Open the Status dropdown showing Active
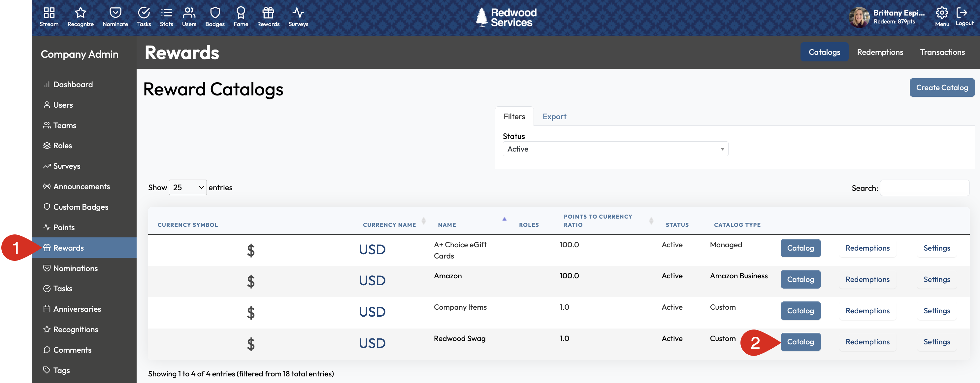The width and height of the screenshot is (980, 383). [x=615, y=149]
